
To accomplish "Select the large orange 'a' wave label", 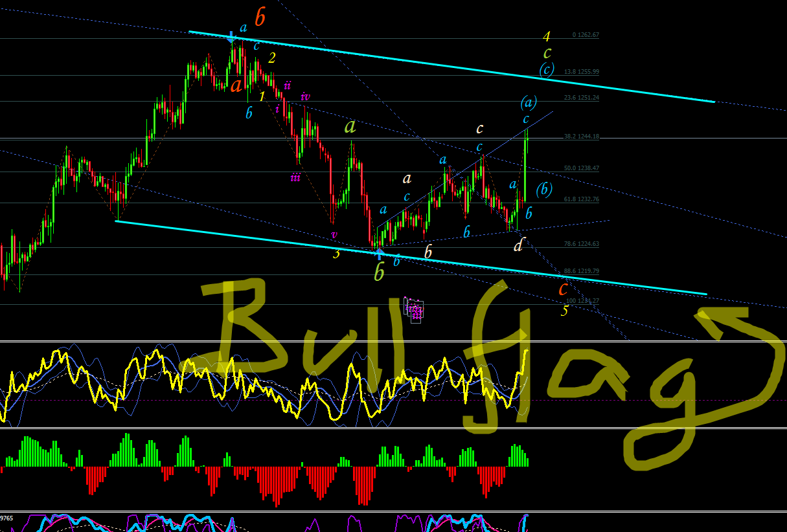I will [x=237, y=85].
